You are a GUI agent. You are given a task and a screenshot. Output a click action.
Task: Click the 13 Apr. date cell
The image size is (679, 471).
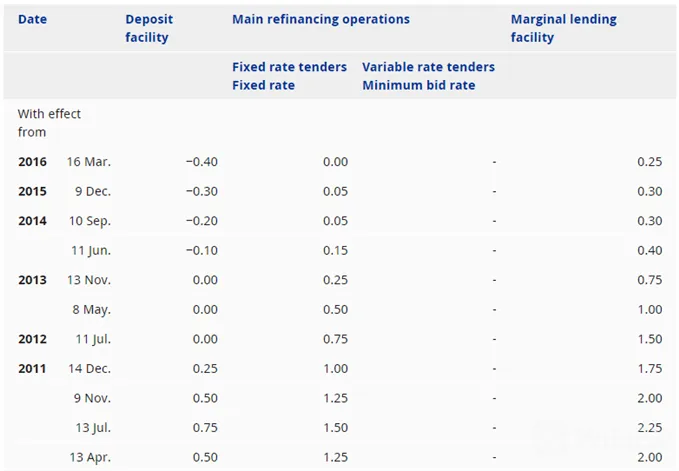coord(90,458)
